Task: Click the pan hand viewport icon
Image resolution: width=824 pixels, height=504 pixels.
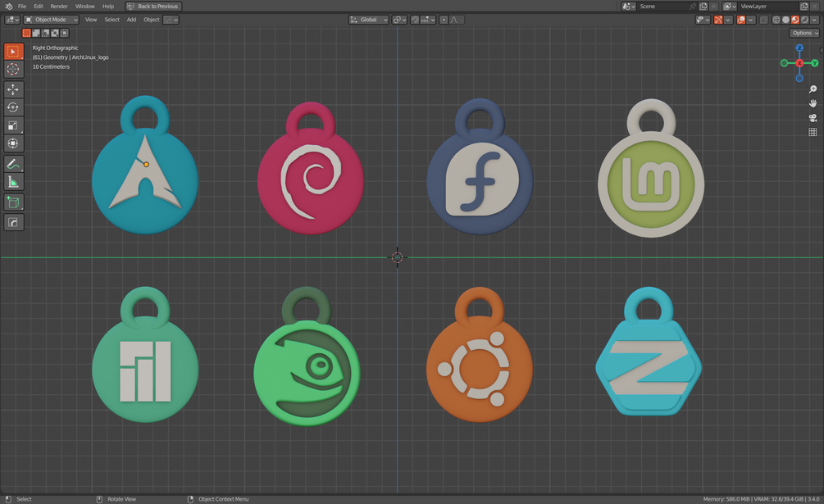Action: 813,103
